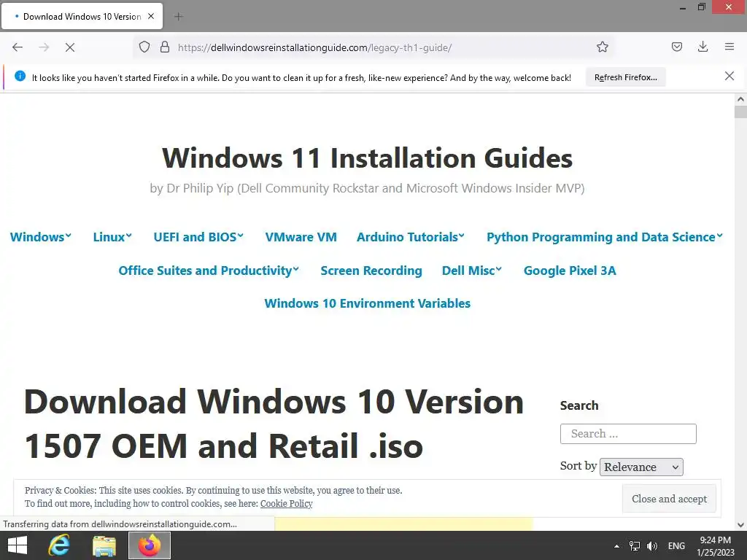Go back to the previous page

click(18, 47)
